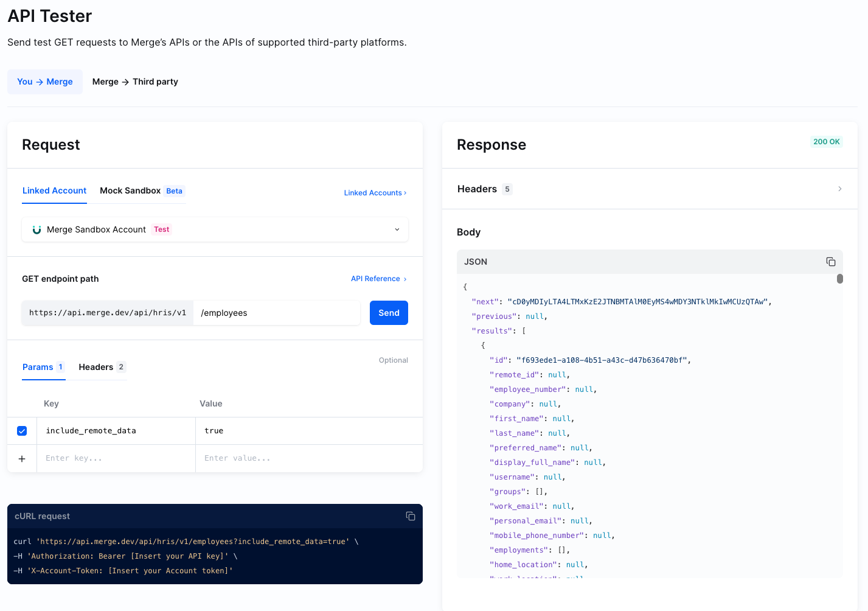Copy the JSON response body
The height and width of the screenshot is (611, 868).
point(830,262)
